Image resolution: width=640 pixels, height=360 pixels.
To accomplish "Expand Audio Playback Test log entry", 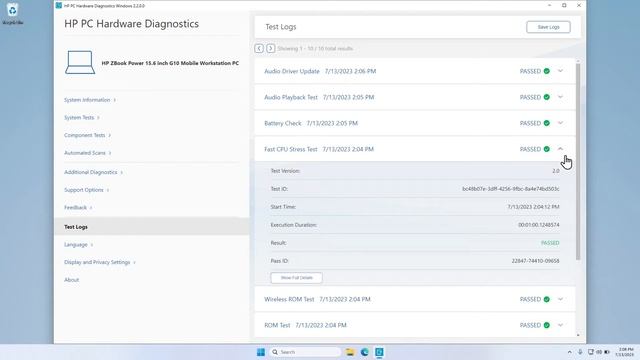I will point(560,97).
